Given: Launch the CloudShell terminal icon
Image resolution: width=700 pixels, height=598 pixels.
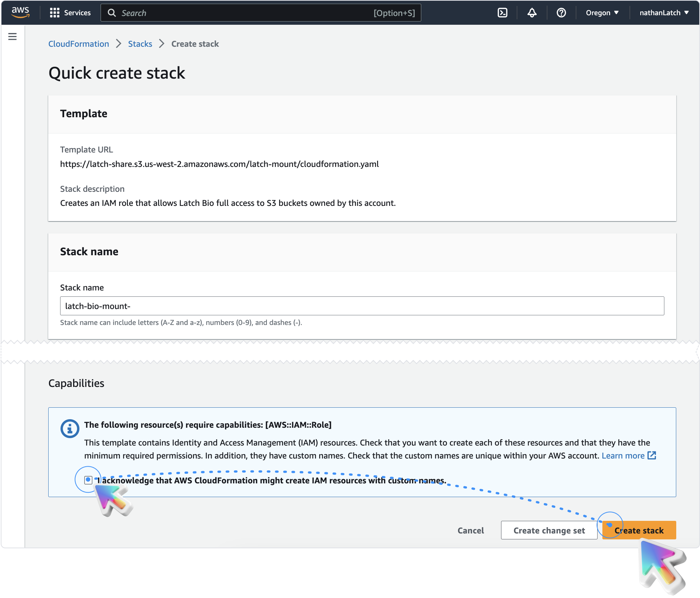Looking at the screenshot, I should pos(502,13).
